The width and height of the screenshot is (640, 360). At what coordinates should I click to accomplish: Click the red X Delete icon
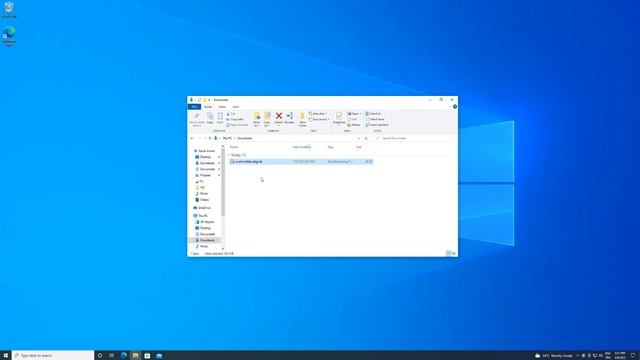(279, 116)
